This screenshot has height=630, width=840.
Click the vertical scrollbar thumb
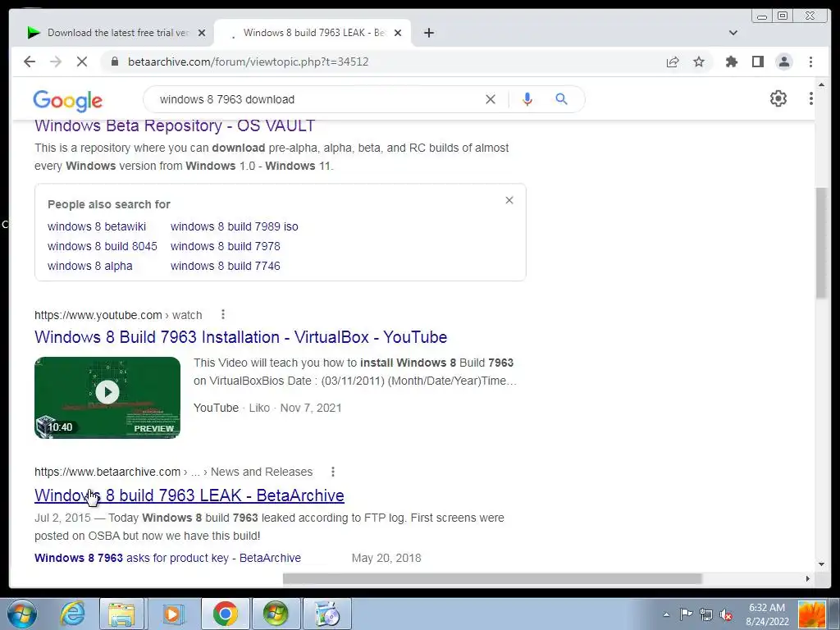[x=821, y=243]
